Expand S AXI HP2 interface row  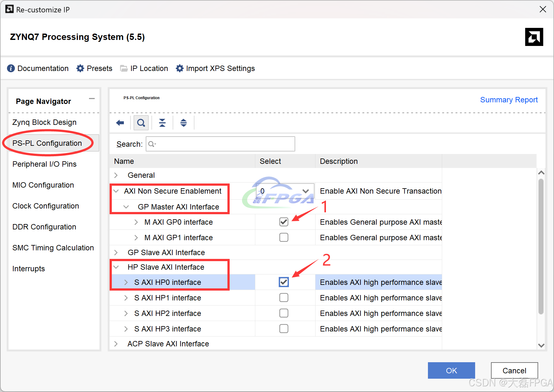[x=126, y=313]
